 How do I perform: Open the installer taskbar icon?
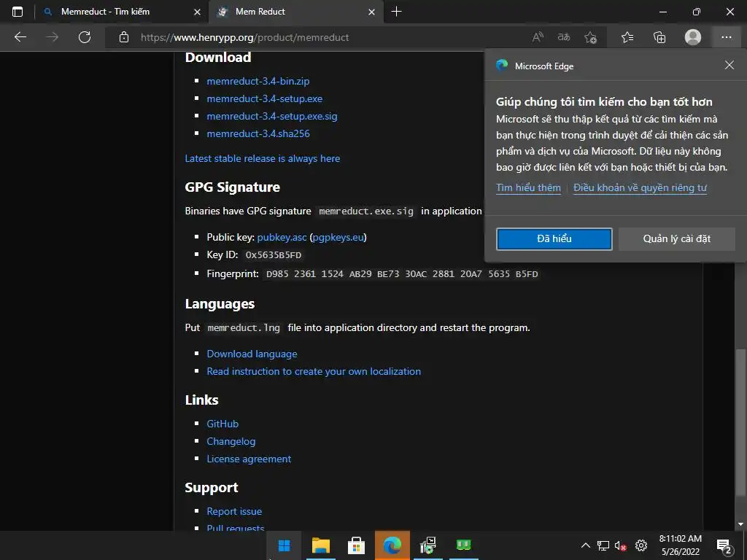427,545
